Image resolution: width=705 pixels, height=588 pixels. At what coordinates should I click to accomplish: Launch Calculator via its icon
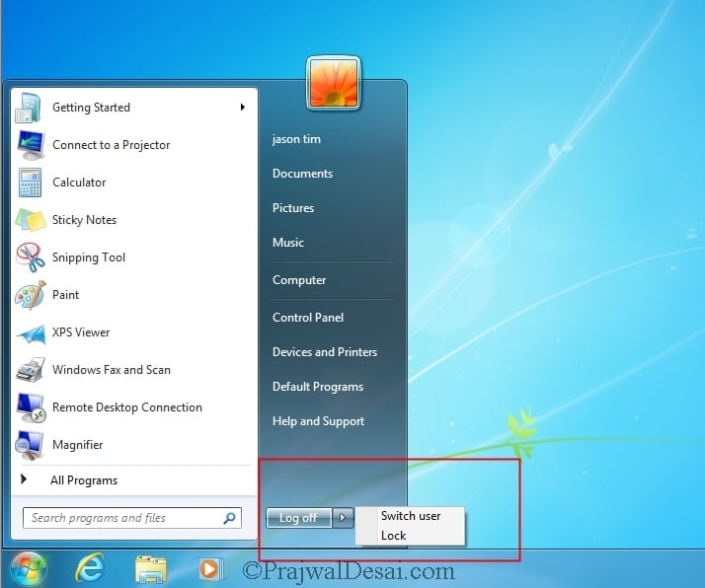31,183
